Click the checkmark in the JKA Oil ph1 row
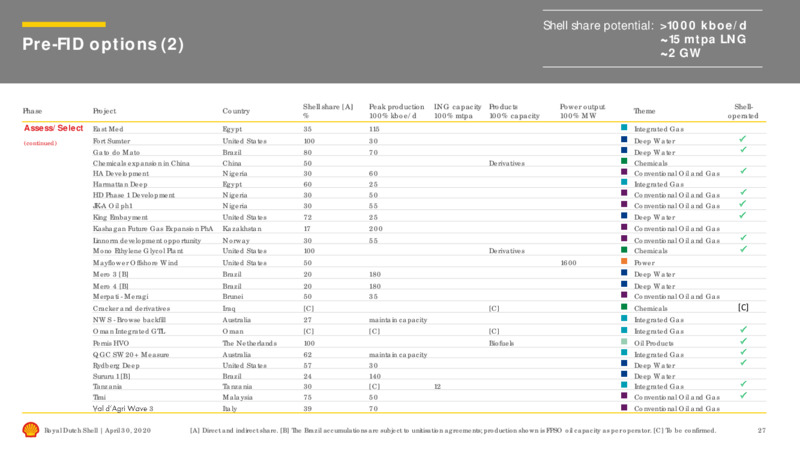800x450 pixels. 743,204
